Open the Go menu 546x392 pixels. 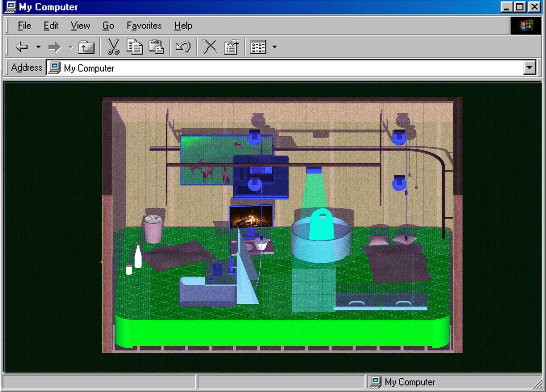tap(108, 26)
